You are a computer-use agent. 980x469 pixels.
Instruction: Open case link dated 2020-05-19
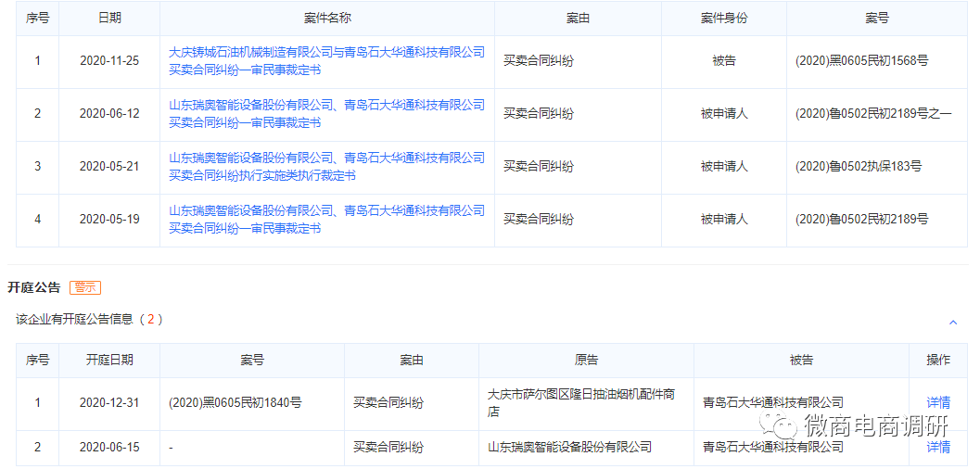pyautogui.click(x=326, y=220)
